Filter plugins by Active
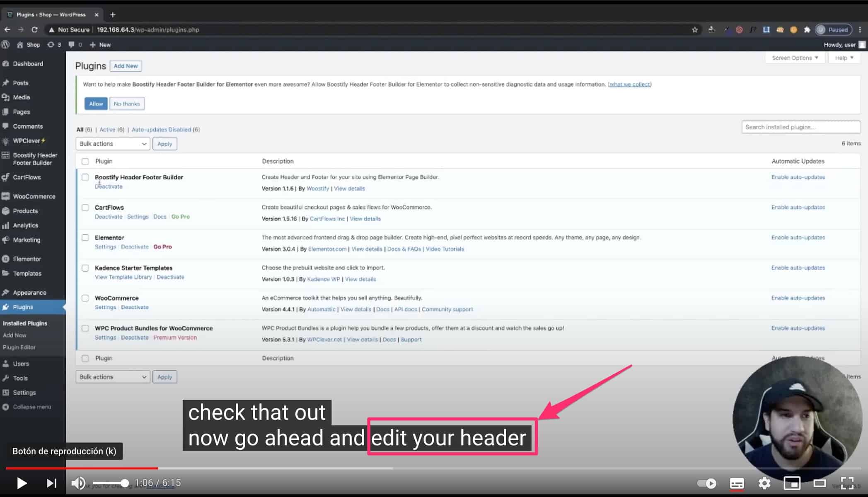The image size is (868, 497). (107, 130)
